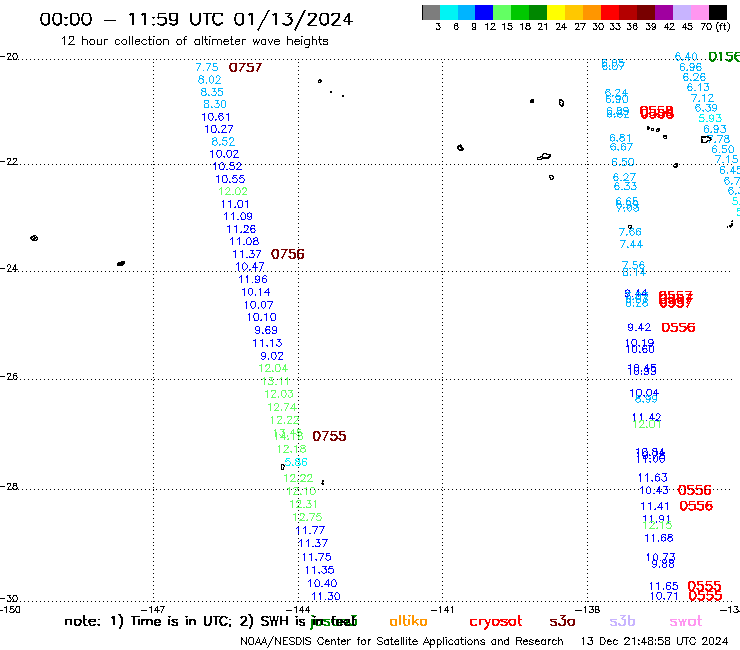Click the wave height value '8.52'
740x650 pixels.
click(x=223, y=142)
